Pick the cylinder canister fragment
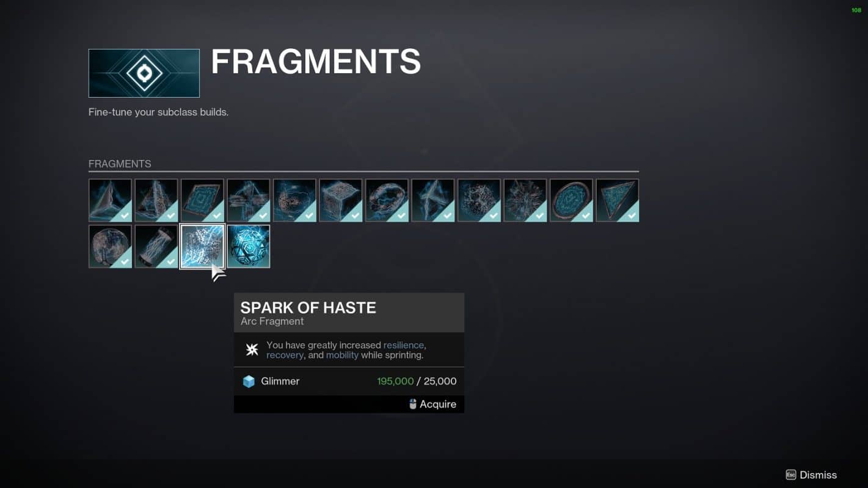Screen dimensions: 868x488 tap(156, 246)
